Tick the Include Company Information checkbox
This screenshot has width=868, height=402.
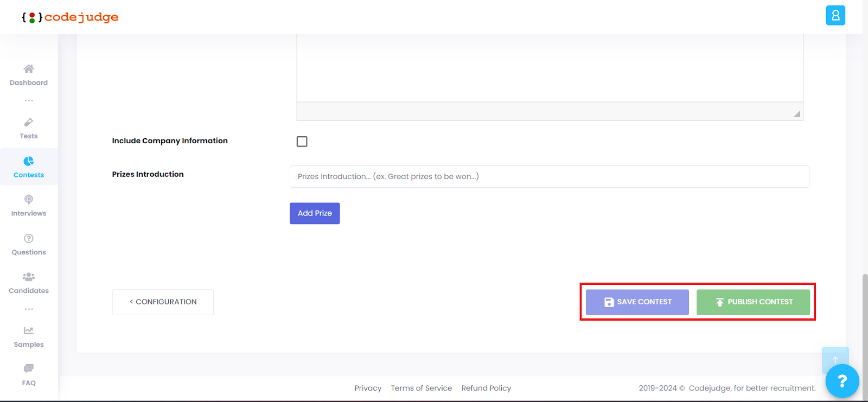[x=302, y=142]
